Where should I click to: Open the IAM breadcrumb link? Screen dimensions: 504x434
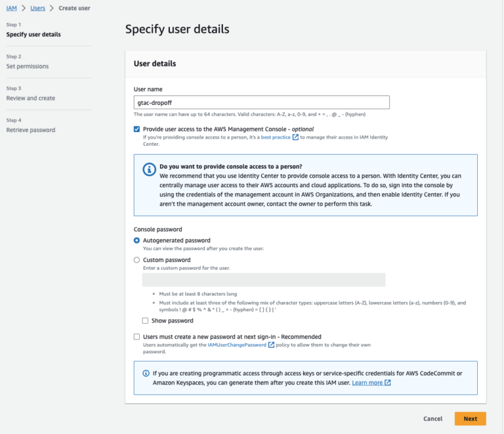11,8
